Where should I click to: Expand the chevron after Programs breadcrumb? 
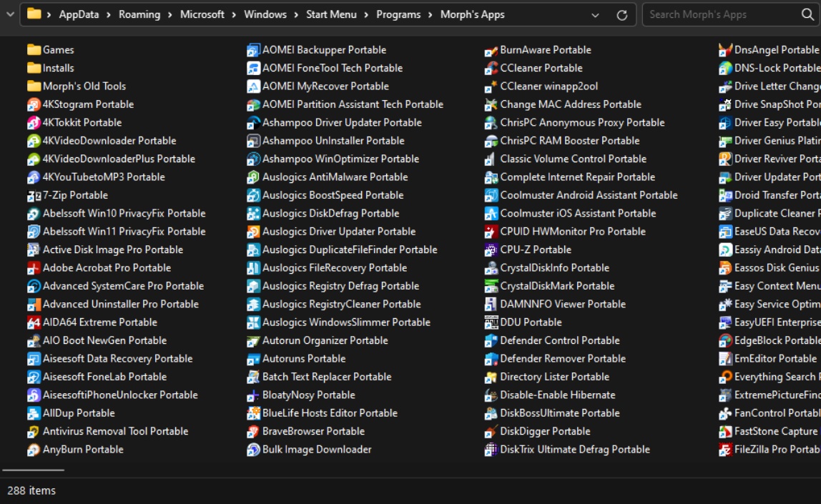[431, 14]
